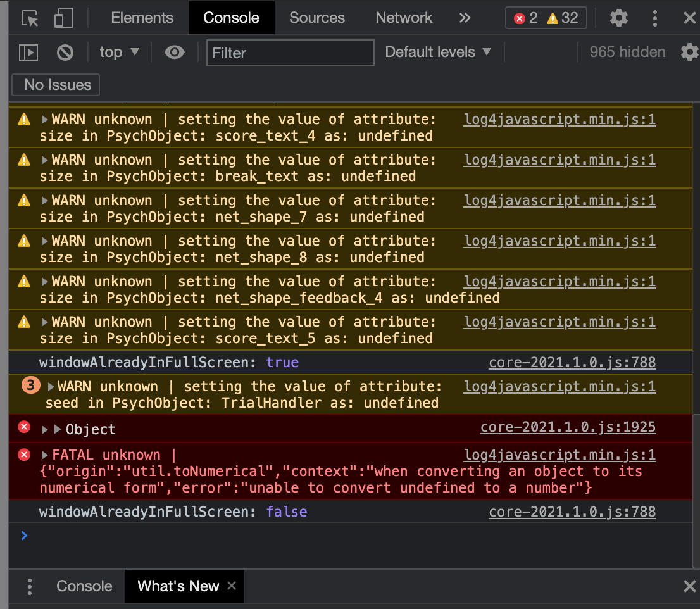Open DevTools settings gear in top bar

(619, 18)
